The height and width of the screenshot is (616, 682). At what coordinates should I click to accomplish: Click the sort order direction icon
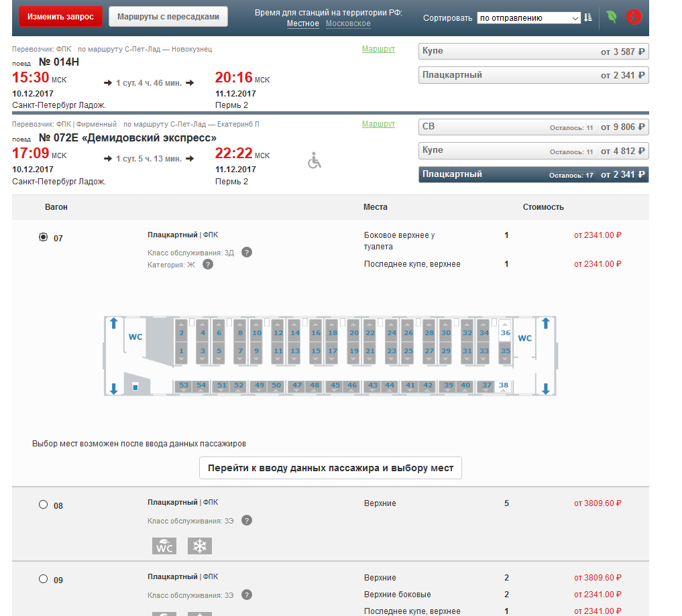pos(588,18)
